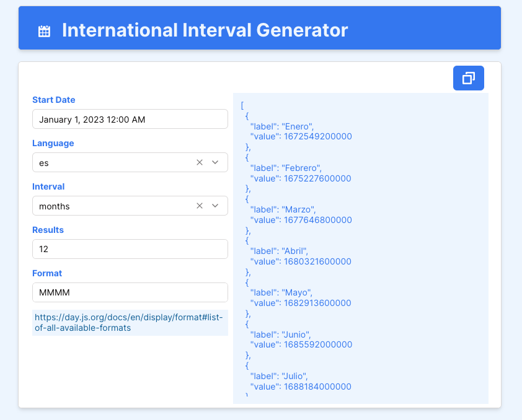Expand the Interval dropdown chevron
The width and height of the screenshot is (522, 420).
(215, 206)
